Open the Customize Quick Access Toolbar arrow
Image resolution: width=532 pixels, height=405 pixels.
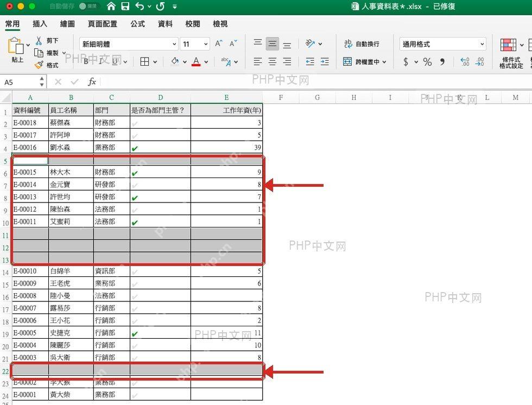click(175, 7)
